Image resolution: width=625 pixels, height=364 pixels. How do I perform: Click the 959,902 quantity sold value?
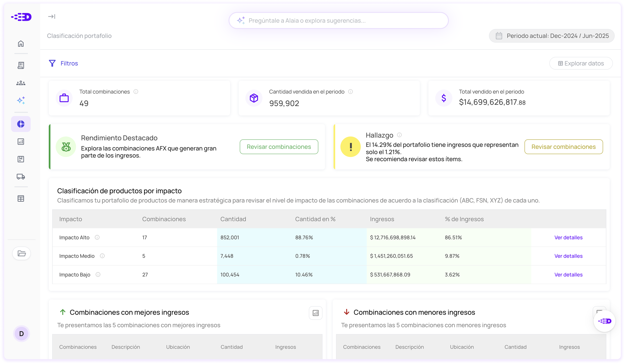coord(284,103)
